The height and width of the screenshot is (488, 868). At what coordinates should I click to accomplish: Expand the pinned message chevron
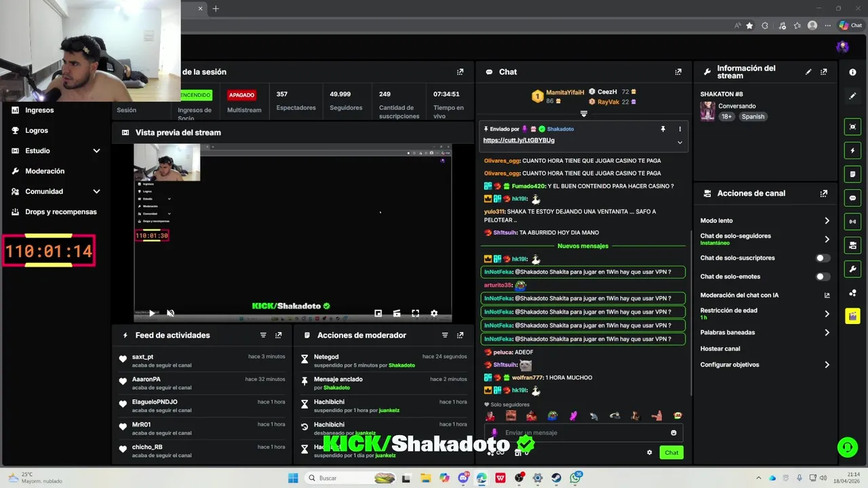(679, 142)
